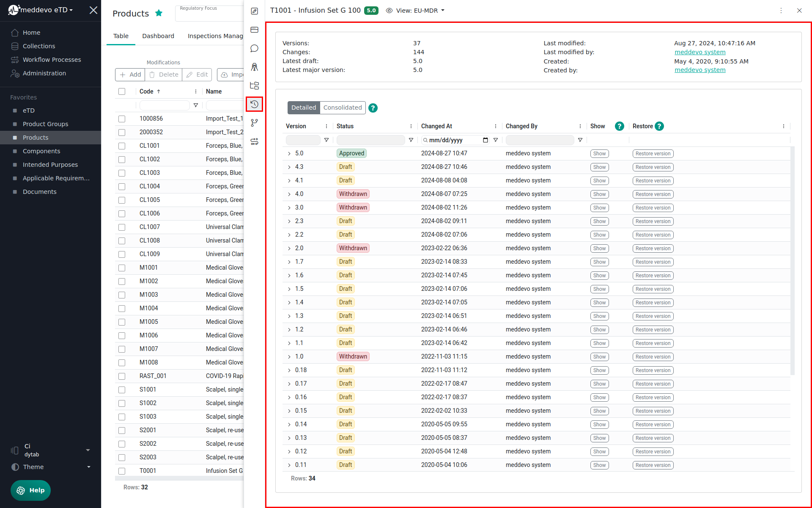
Task: Open the version history clock icon
Action: [x=254, y=104]
